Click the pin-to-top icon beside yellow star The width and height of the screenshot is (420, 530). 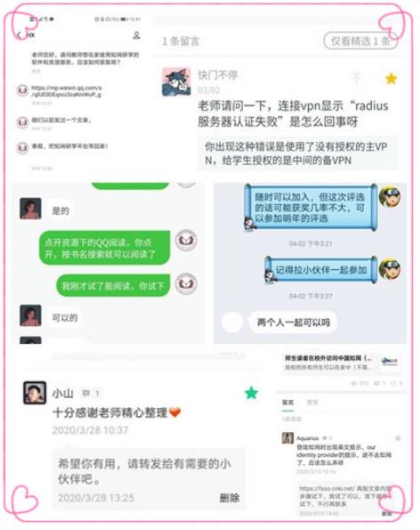(357, 78)
